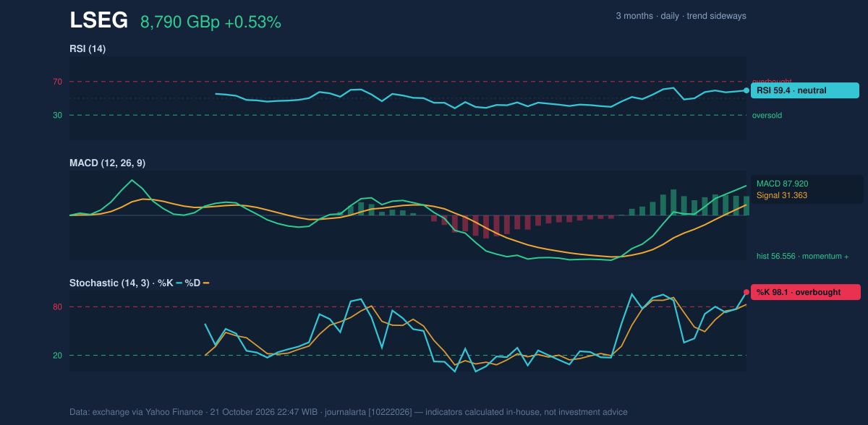
Task: Click the LSEG ticker title
Action: tap(98, 21)
